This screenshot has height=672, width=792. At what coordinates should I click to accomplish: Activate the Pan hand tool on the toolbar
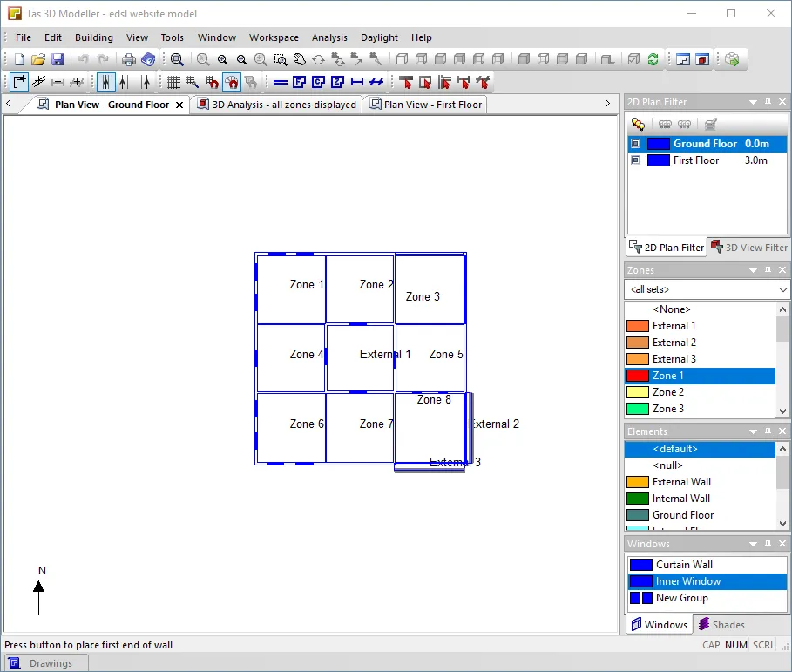[x=300, y=58]
